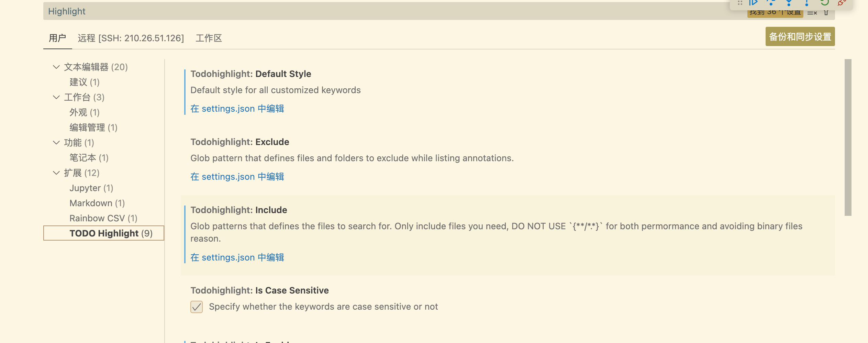Click the green debug Restart icon
The image size is (868, 343).
point(824,3)
